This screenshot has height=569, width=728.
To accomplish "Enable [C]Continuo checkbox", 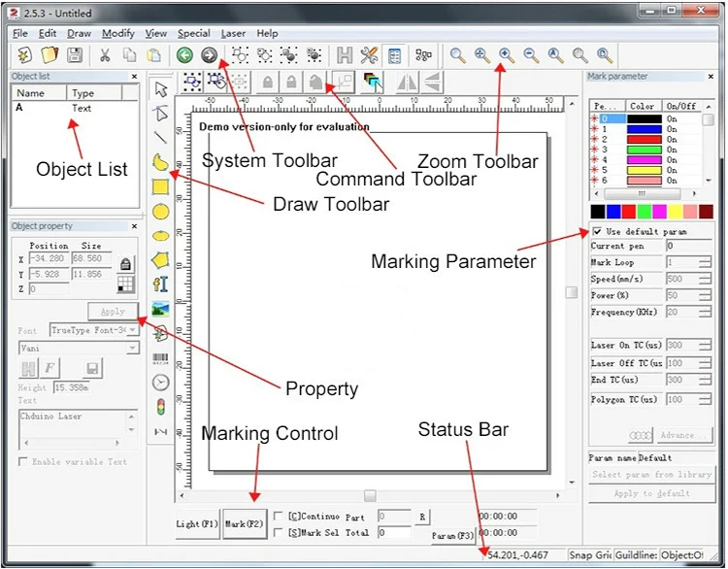I will click(279, 516).
